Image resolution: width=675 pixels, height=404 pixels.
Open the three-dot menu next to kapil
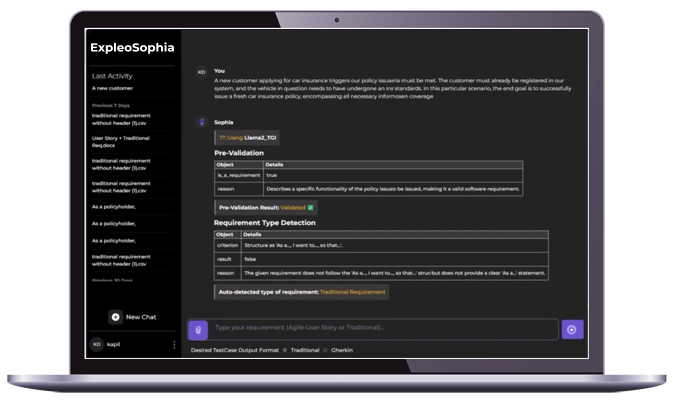coord(174,345)
